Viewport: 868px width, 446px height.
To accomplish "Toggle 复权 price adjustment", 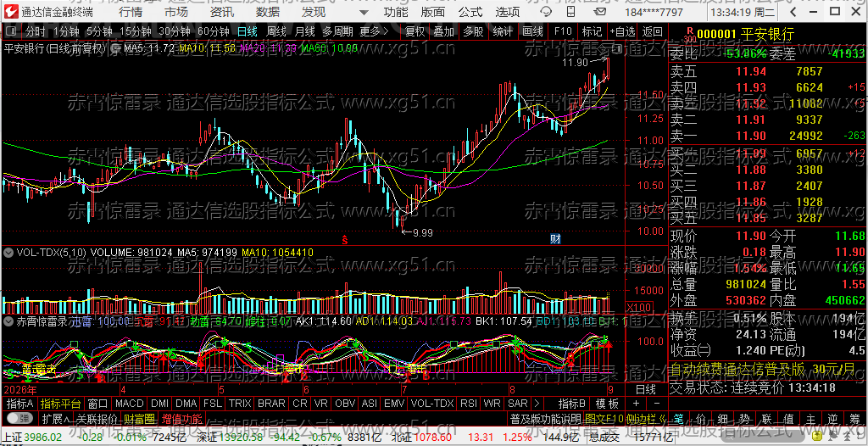I will point(415,32).
